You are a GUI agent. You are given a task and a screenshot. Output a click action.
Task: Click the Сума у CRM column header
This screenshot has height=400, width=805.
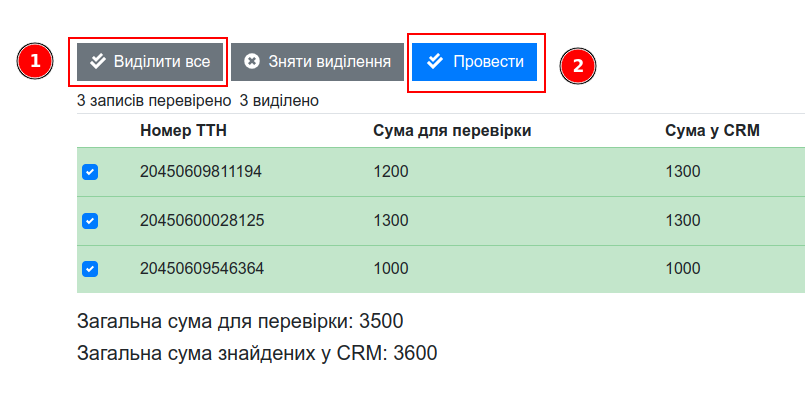[713, 130]
